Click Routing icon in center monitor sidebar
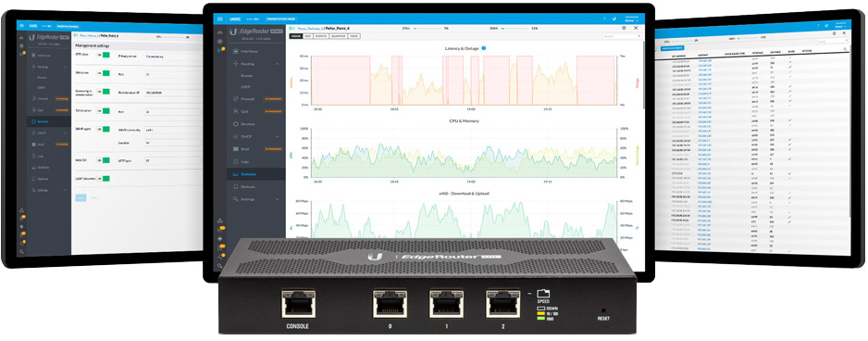The image size is (868, 341). (x=235, y=64)
